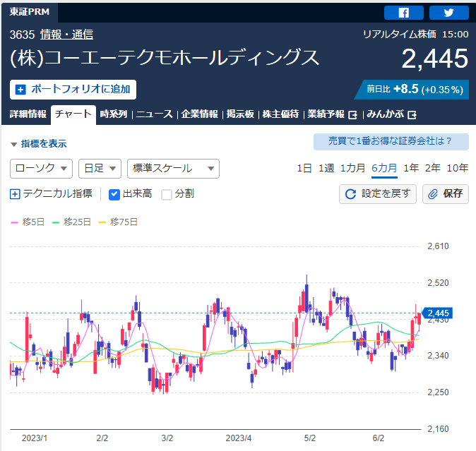Save chart settings with 保存 button
476x451 pixels.
(446, 194)
